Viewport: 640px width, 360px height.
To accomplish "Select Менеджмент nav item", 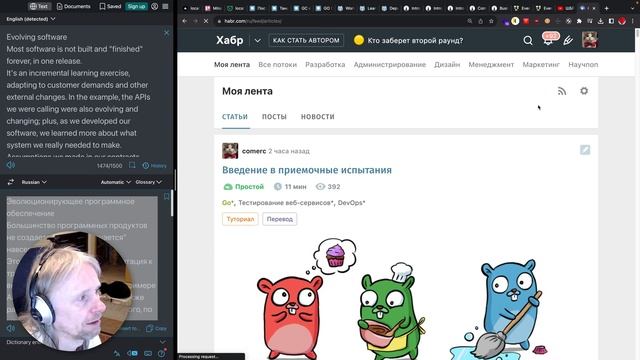I will (491, 64).
